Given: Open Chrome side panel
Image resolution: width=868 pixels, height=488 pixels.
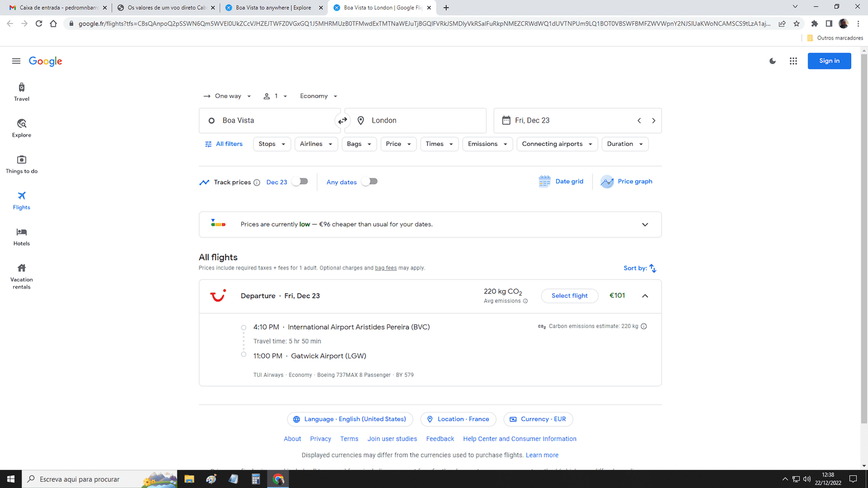Looking at the screenshot, I should (x=829, y=23).
